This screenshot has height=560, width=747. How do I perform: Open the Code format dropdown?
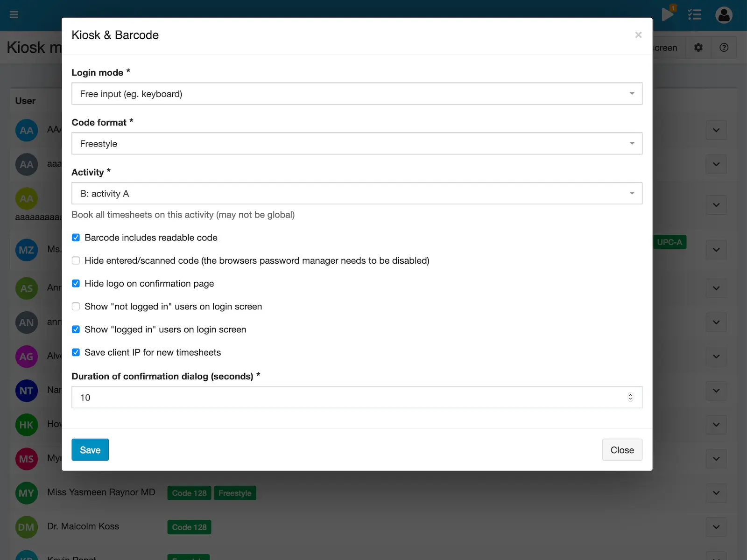point(357,143)
